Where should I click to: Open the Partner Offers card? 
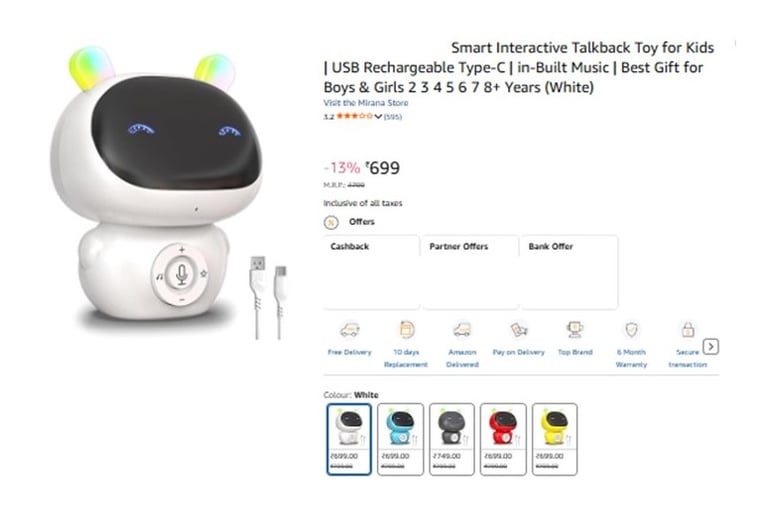(x=470, y=272)
